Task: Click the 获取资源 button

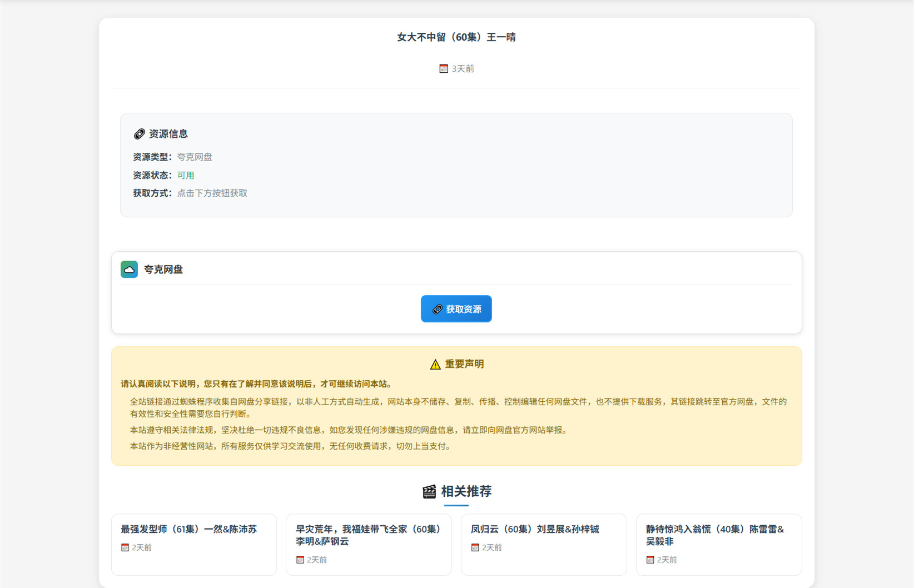Action: click(x=456, y=309)
